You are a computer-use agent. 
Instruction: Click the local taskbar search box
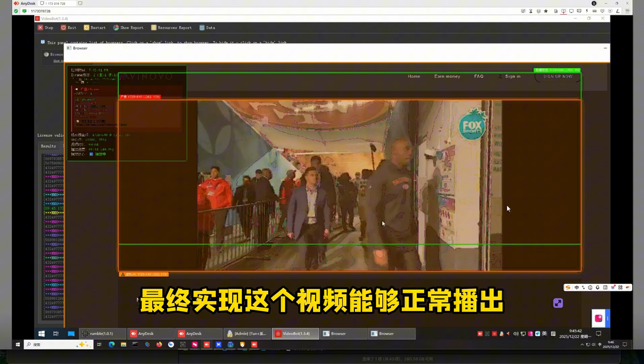click(58, 344)
